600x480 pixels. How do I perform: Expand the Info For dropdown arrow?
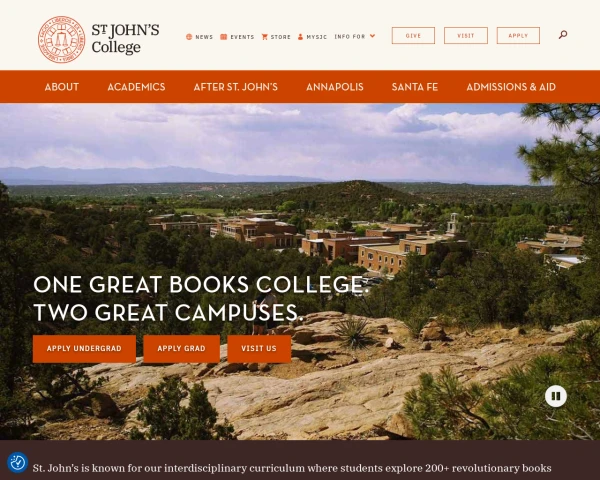tap(372, 36)
